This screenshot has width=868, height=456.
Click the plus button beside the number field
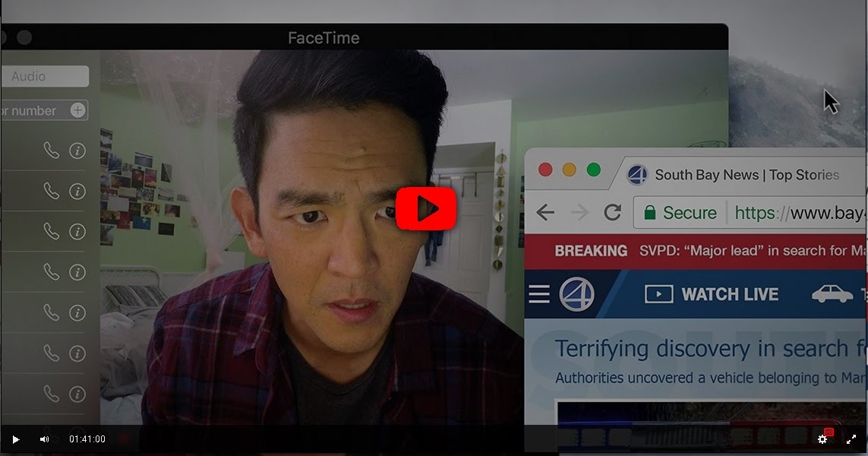coord(78,110)
